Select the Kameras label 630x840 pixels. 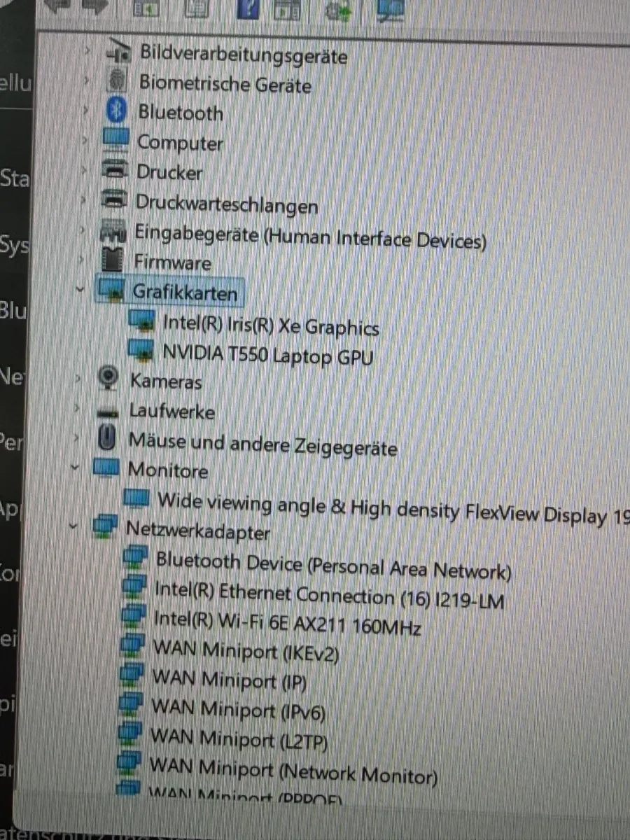click(x=166, y=381)
